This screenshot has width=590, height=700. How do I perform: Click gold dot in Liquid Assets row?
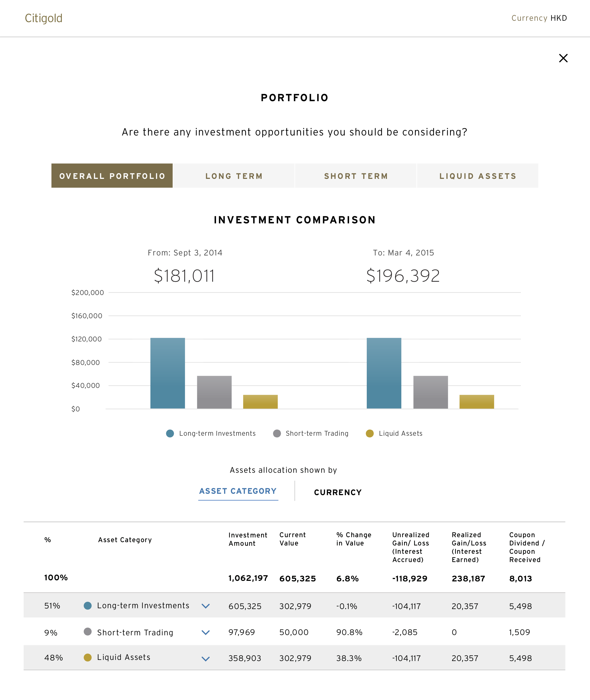[88, 657]
